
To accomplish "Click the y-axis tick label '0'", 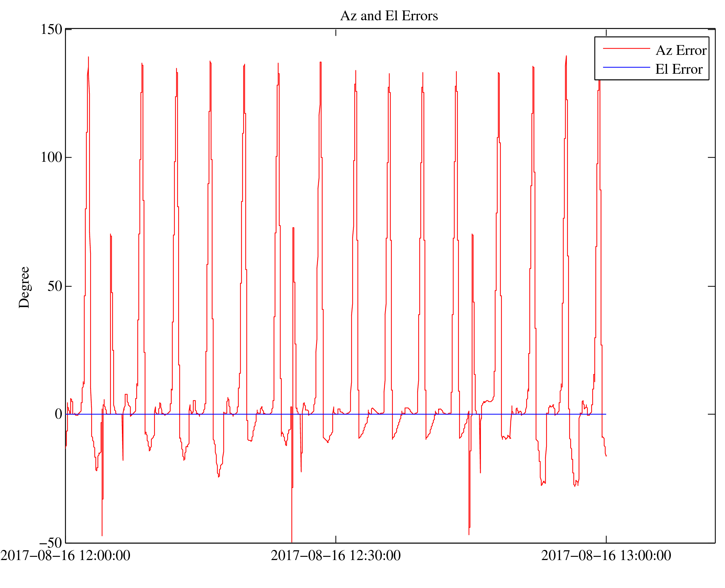I will (58, 414).
